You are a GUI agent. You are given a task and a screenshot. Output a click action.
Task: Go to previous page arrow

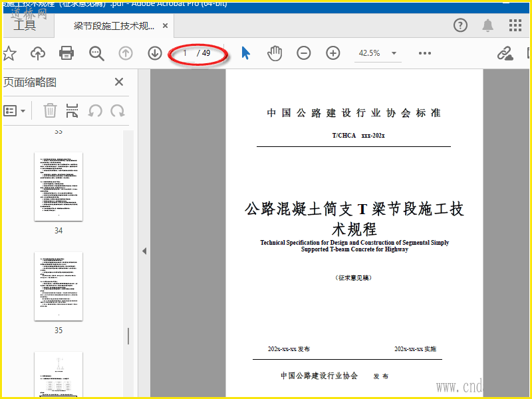coord(126,53)
